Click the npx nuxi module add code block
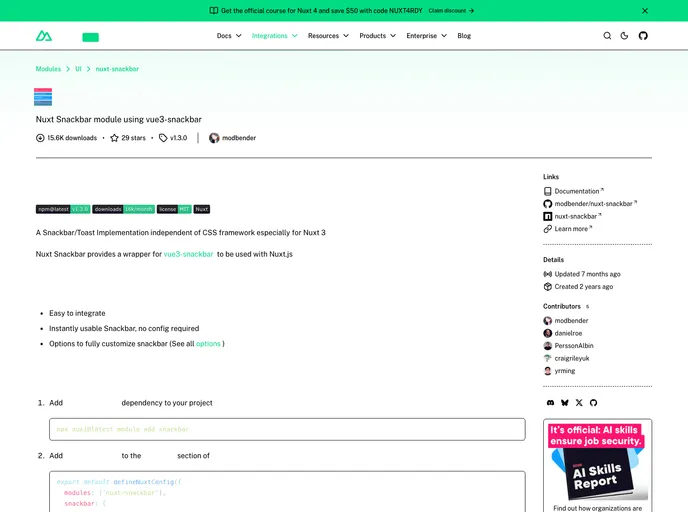688x512 pixels. tap(287, 430)
